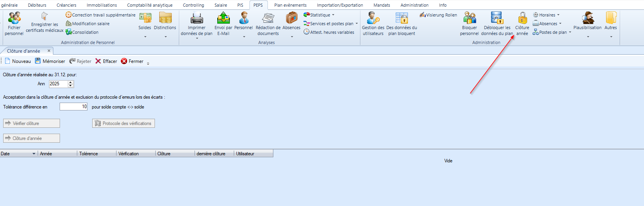The height and width of the screenshot is (206, 644).
Task: Click the Nouveau toolbar button
Action: pos(18,61)
